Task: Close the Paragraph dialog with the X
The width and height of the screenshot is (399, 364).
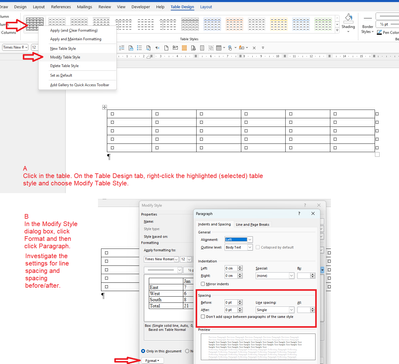Action: [x=313, y=213]
